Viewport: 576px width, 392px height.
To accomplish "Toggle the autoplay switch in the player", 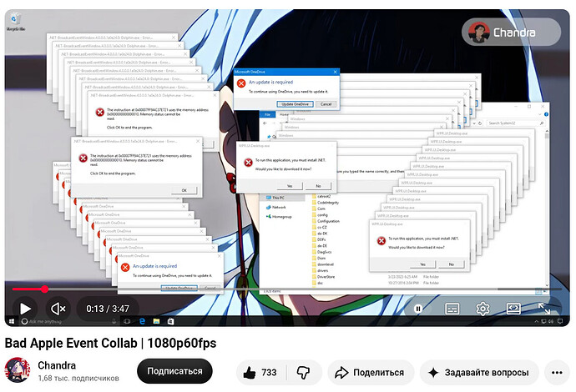I will pos(418,309).
